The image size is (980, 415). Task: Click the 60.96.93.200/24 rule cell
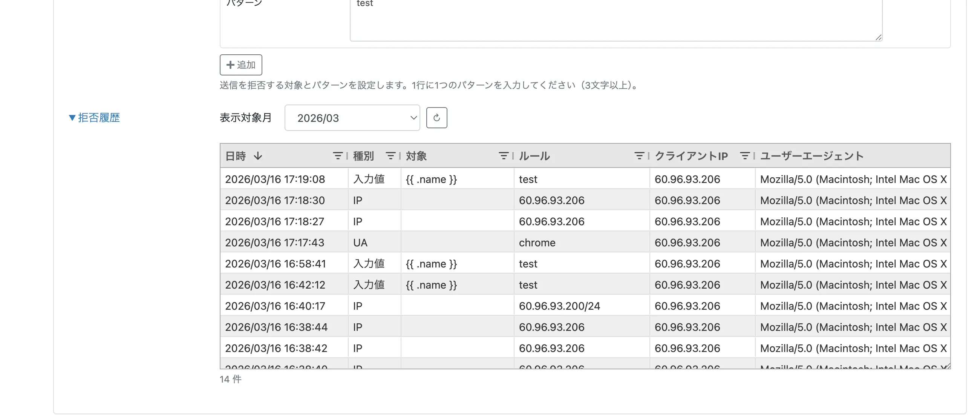[x=559, y=306]
